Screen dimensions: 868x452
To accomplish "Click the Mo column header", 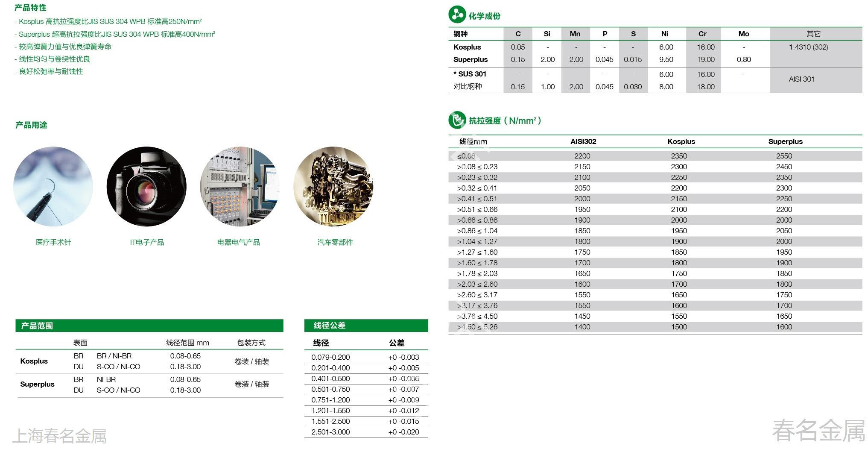I will [x=743, y=34].
